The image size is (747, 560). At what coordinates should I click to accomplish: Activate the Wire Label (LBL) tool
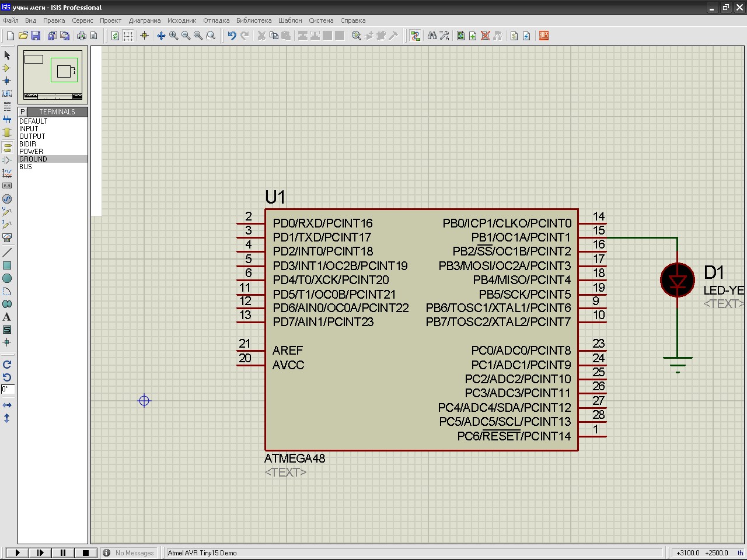tap(7, 94)
